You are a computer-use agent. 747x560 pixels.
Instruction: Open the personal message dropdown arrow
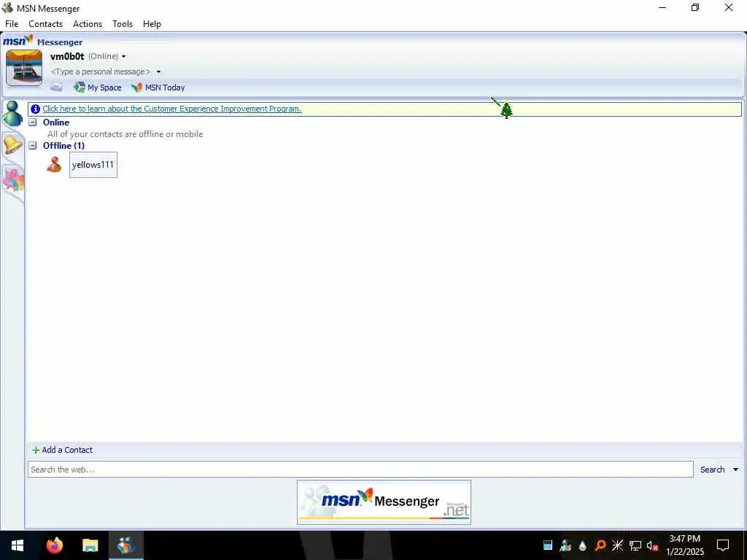[x=158, y=72]
